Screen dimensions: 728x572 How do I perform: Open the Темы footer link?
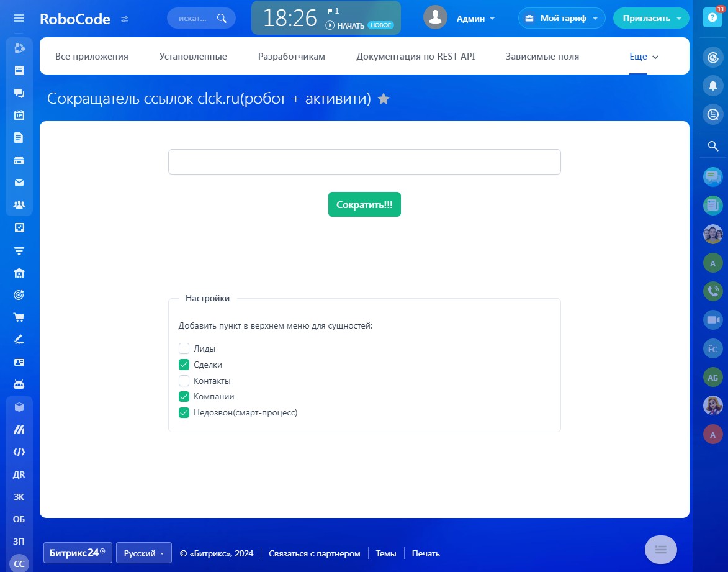tap(386, 553)
